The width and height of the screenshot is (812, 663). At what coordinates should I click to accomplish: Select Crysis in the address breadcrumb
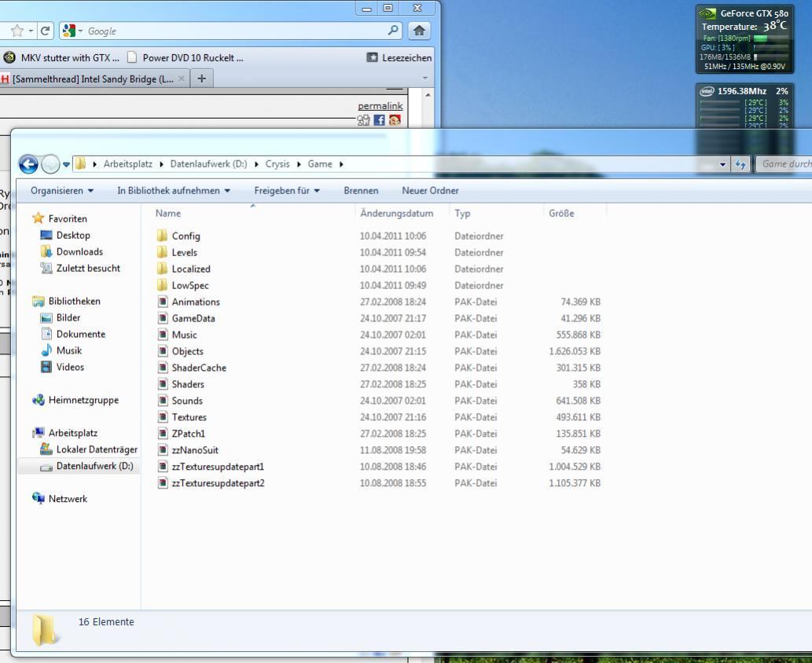[x=277, y=164]
